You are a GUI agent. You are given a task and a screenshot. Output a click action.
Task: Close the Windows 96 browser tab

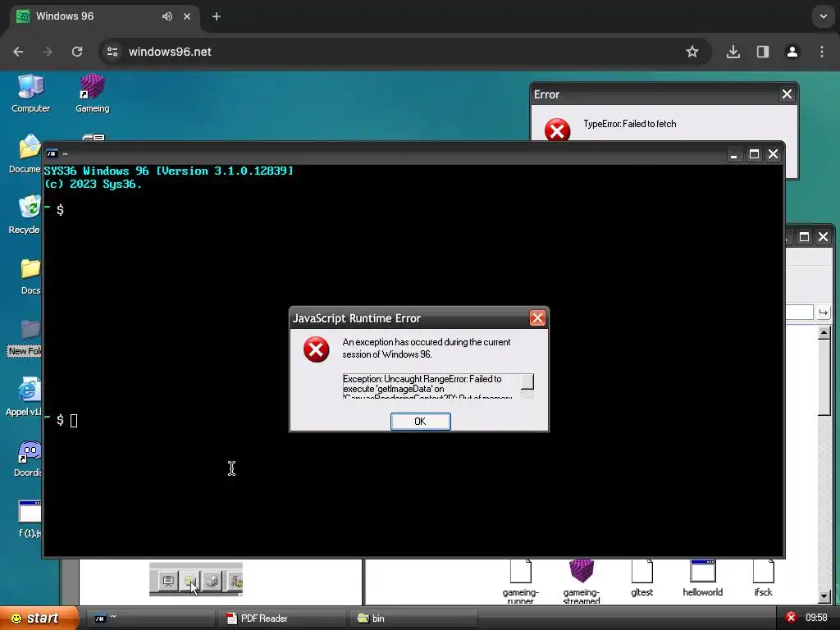tap(187, 16)
